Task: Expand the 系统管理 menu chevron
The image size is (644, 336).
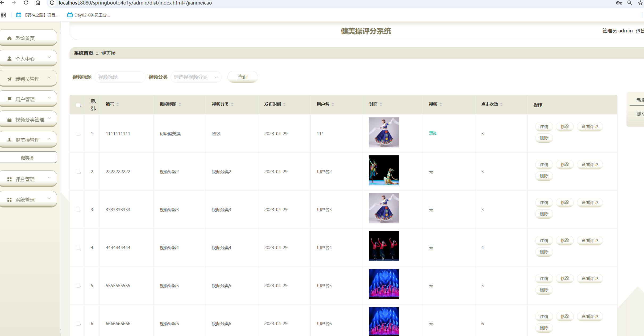Action: click(49, 198)
